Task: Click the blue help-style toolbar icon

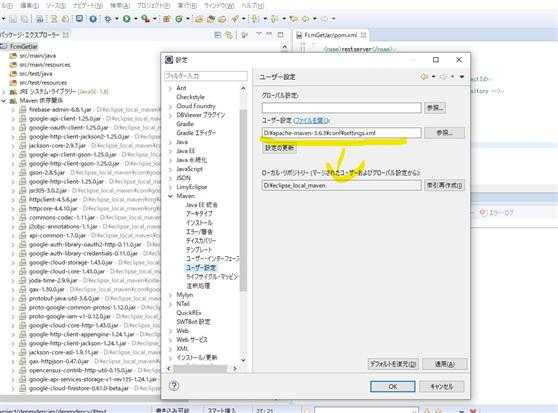Action: 93,19
